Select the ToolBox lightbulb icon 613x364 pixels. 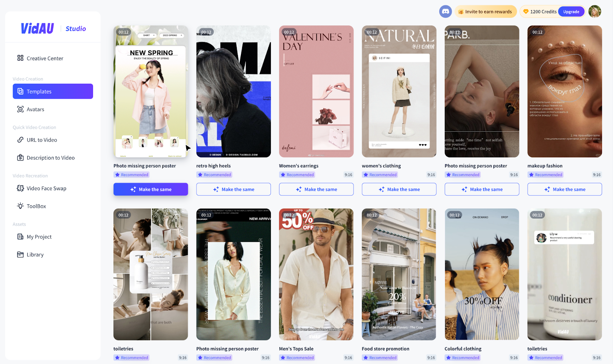click(x=20, y=206)
